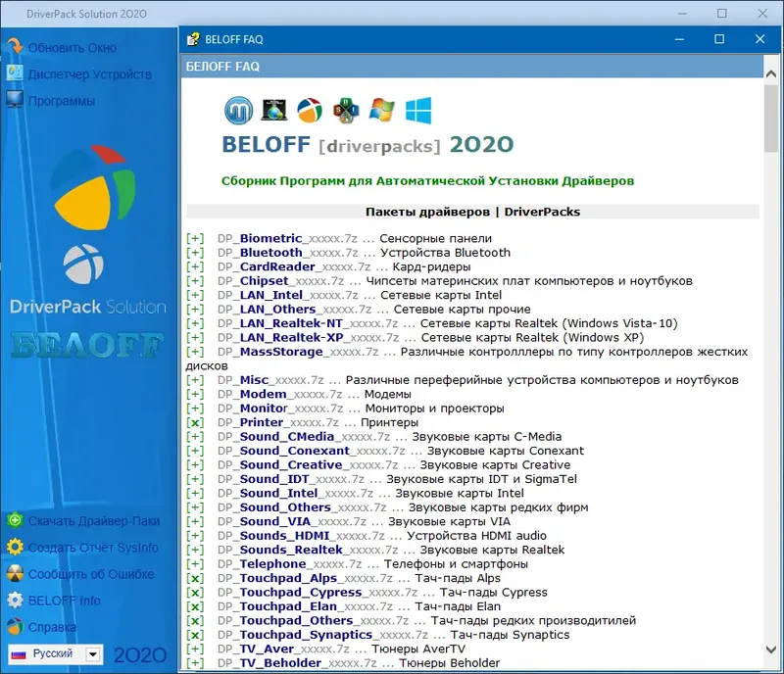Select Программы in sidebar
The height and width of the screenshot is (674, 784).
coord(62,101)
